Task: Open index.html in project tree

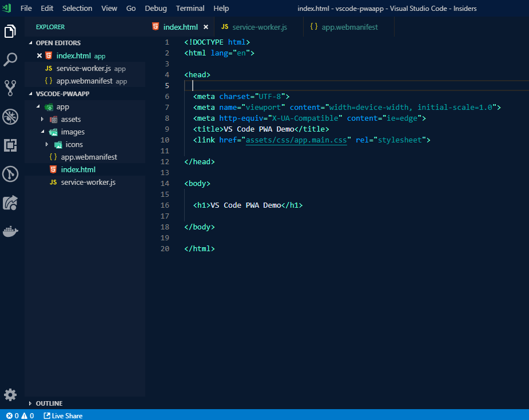Action: pyautogui.click(x=85, y=169)
